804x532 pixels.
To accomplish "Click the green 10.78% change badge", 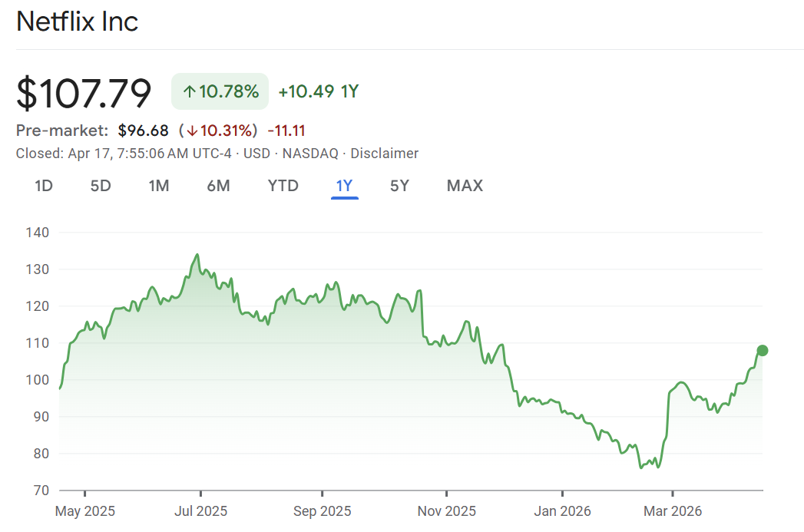I will (220, 92).
